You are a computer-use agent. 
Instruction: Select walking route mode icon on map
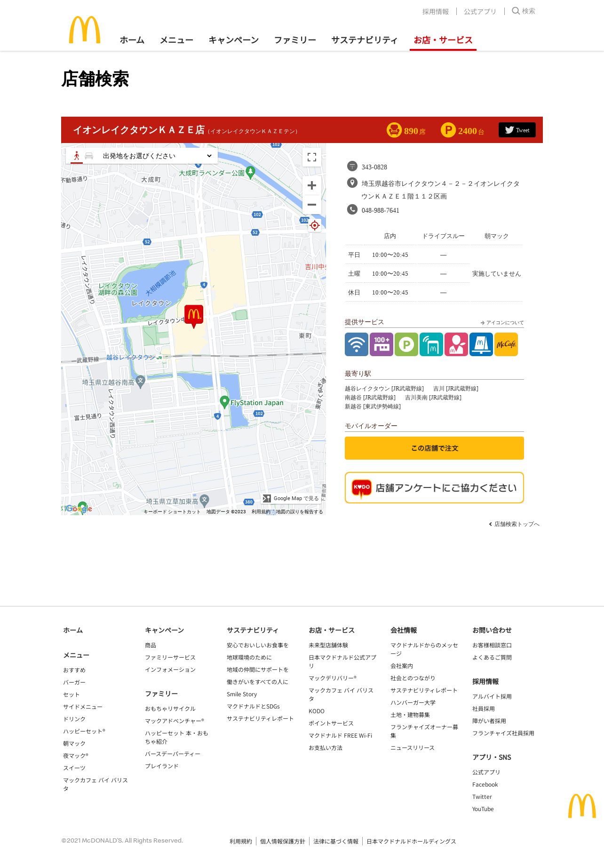click(77, 156)
